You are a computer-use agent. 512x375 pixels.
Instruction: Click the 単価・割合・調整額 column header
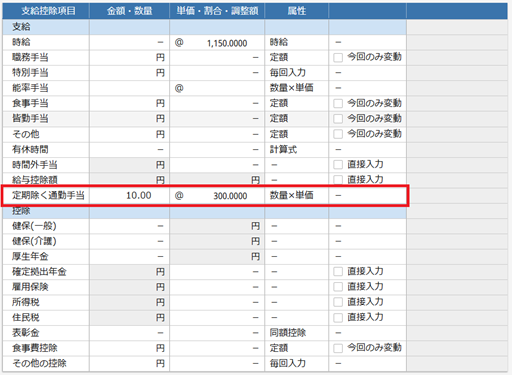click(x=217, y=11)
